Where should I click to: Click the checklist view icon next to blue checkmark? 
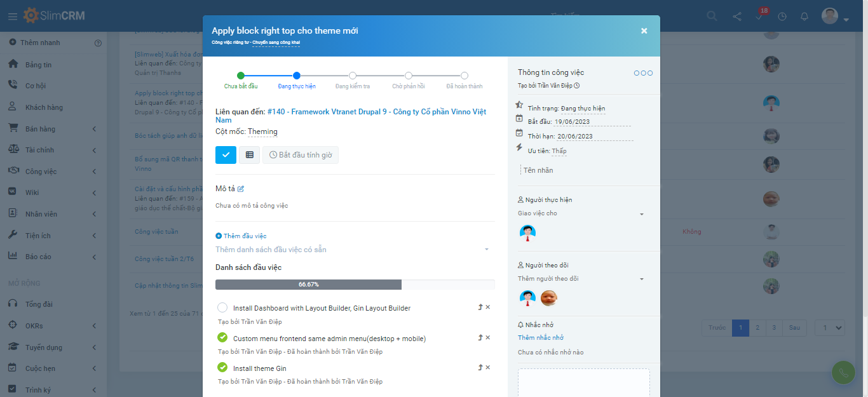(249, 154)
